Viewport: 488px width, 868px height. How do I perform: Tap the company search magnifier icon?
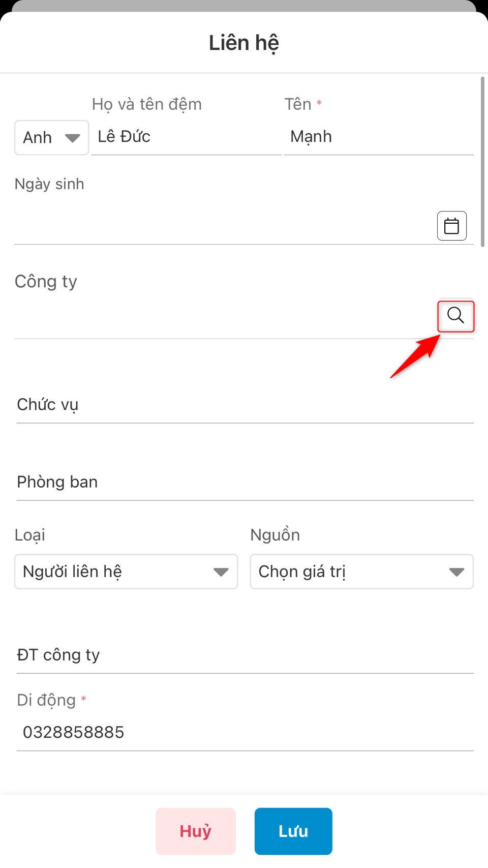[455, 315]
